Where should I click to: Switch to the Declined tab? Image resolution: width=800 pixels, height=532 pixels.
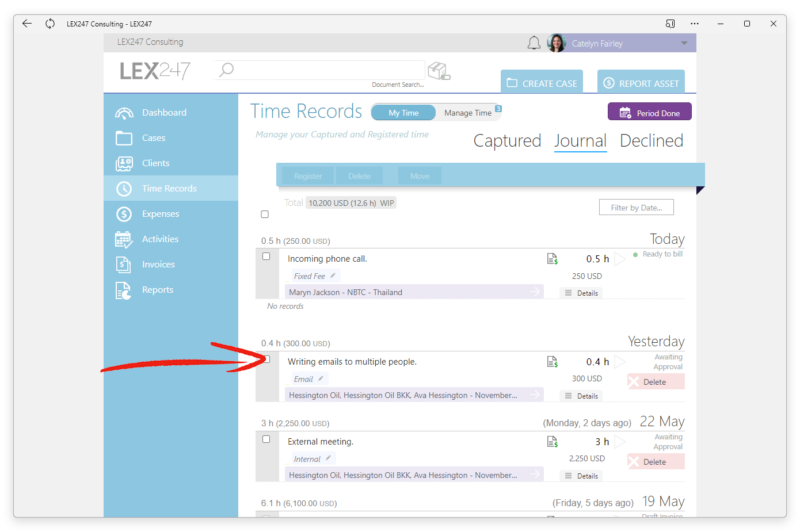(652, 141)
